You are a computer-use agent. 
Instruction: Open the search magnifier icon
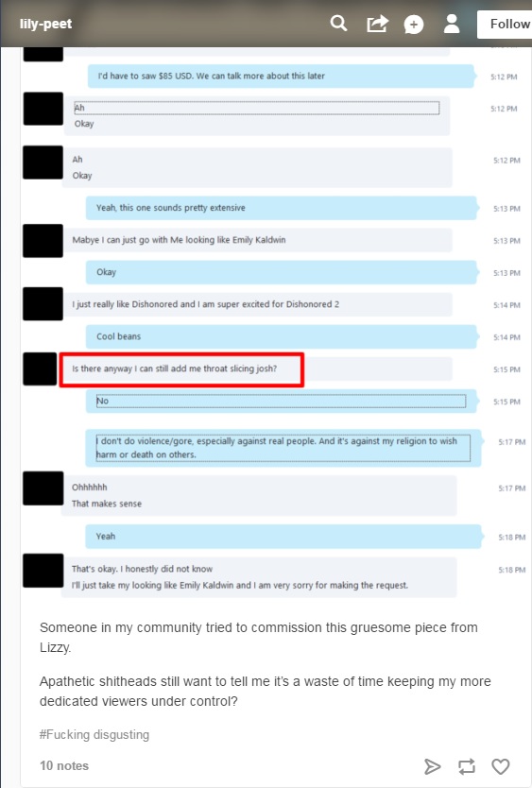pyautogui.click(x=338, y=23)
